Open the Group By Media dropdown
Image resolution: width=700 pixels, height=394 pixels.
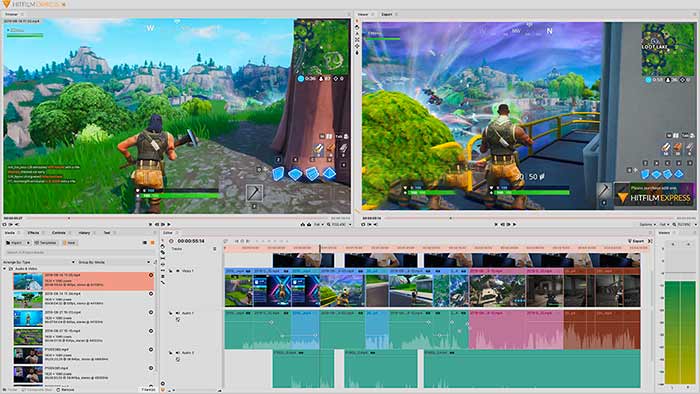point(114,262)
